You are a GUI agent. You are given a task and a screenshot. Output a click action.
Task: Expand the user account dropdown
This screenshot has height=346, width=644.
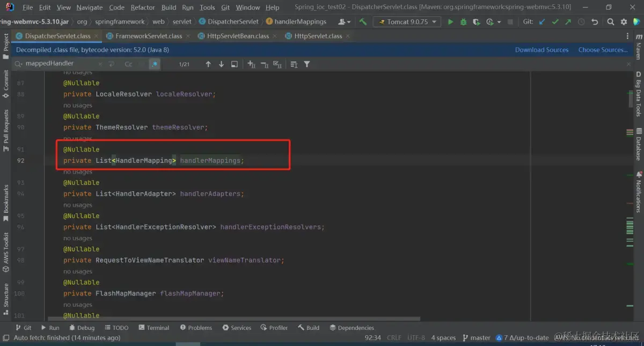[x=345, y=22]
